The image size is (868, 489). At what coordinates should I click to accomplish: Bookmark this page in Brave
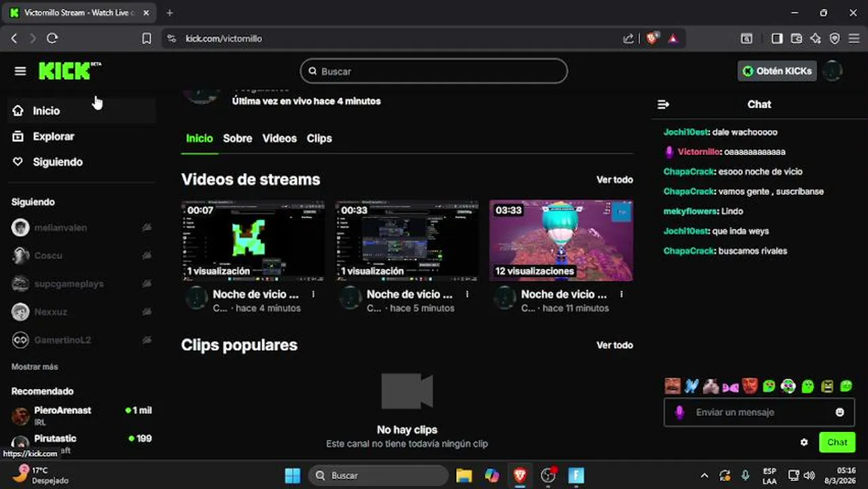click(146, 39)
